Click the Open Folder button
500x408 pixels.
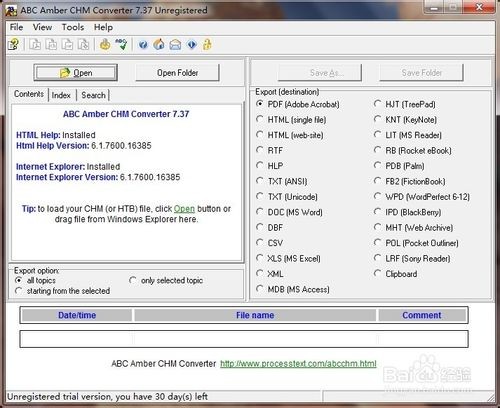(x=177, y=73)
